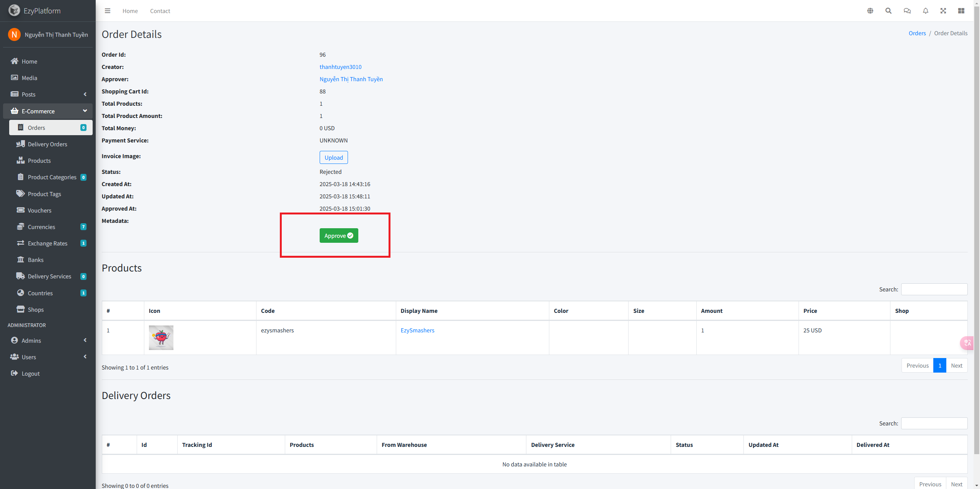Open the search magnifier icon
The width and height of the screenshot is (980, 489).
pyautogui.click(x=889, y=11)
